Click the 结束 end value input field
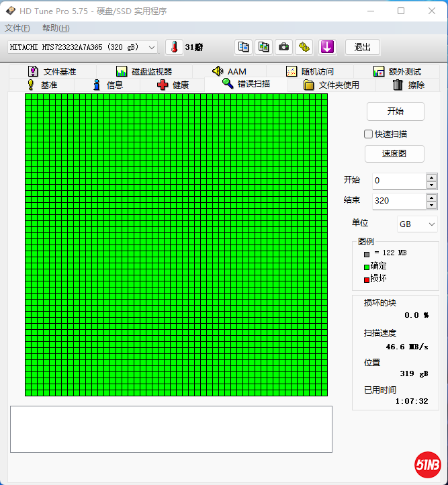448x485 pixels. click(x=398, y=200)
